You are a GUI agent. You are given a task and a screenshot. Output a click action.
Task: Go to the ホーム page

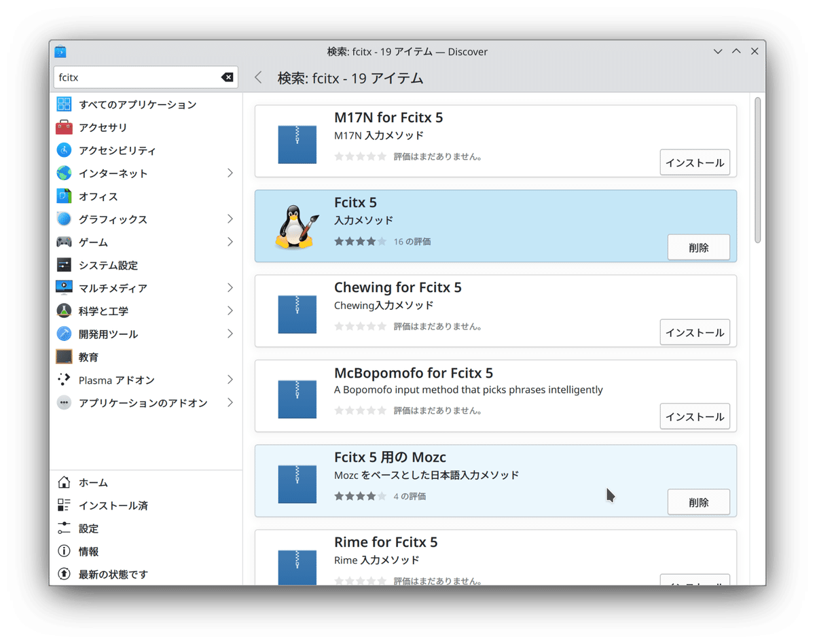pos(146,482)
